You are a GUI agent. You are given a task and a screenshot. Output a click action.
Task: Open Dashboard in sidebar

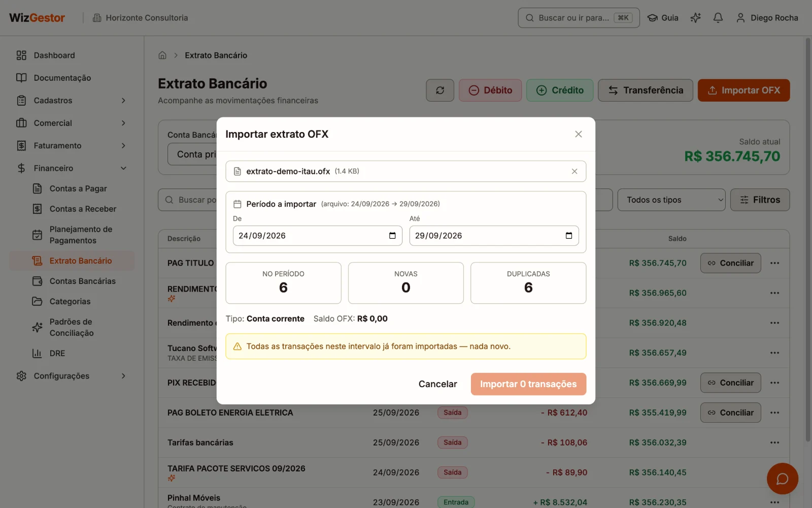[72, 55]
